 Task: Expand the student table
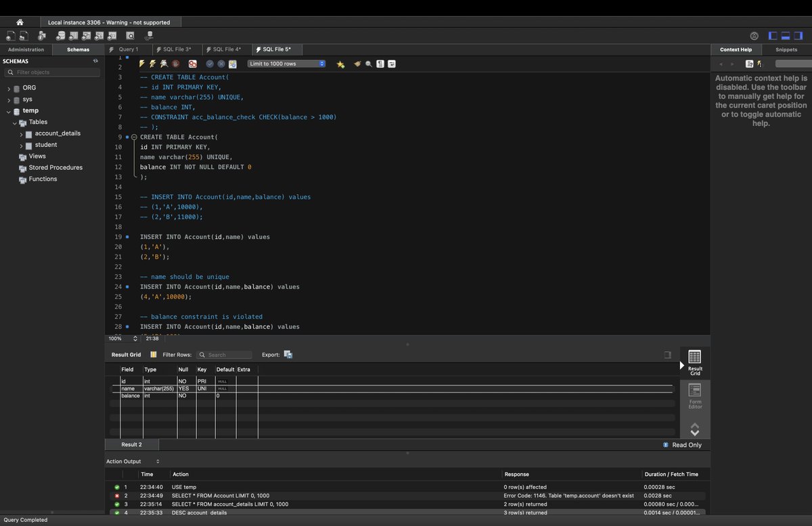click(x=21, y=146)
